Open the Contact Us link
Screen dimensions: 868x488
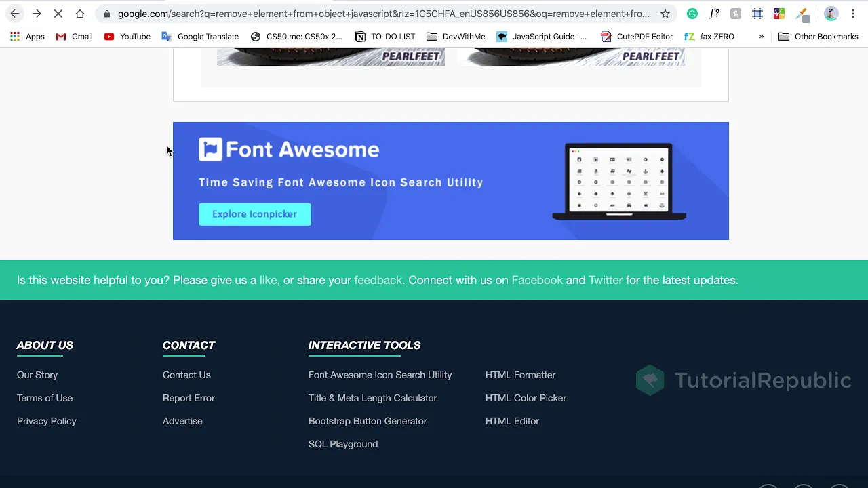click(x=186, y=375)
